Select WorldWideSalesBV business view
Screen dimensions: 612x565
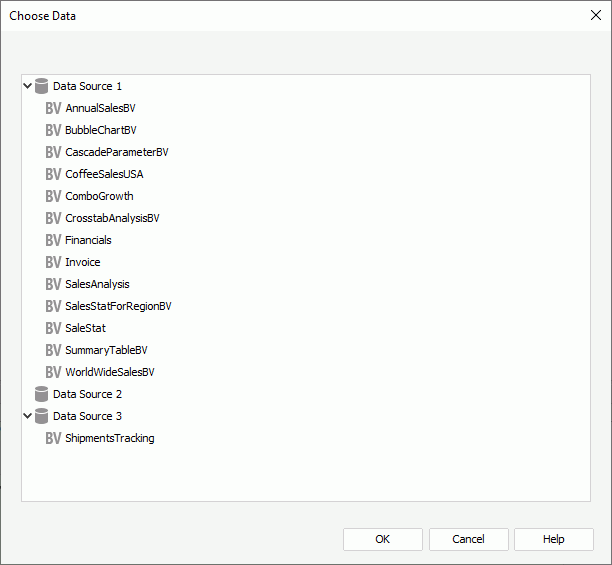(110, 372)
